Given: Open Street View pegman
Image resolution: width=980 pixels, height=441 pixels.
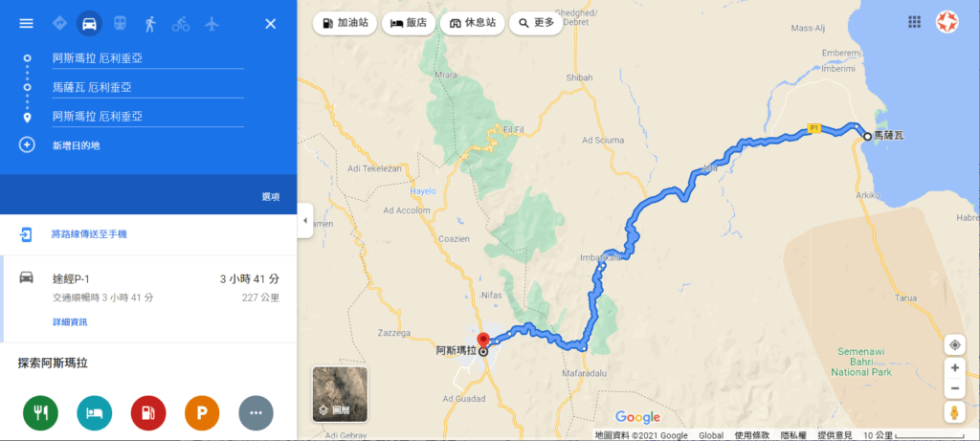Looking at the screenshot, I should coord(954,412).
